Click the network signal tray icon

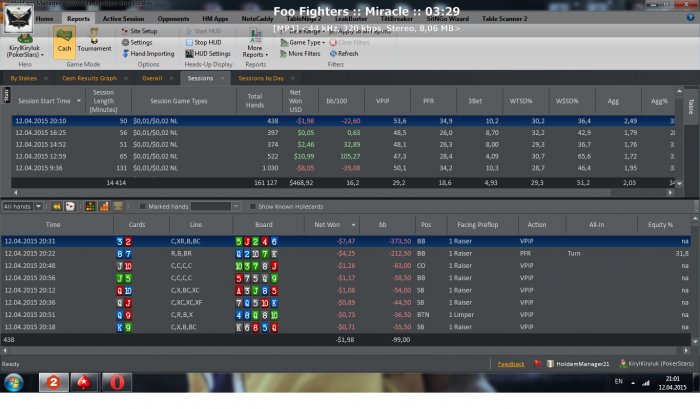click(646, 383)
